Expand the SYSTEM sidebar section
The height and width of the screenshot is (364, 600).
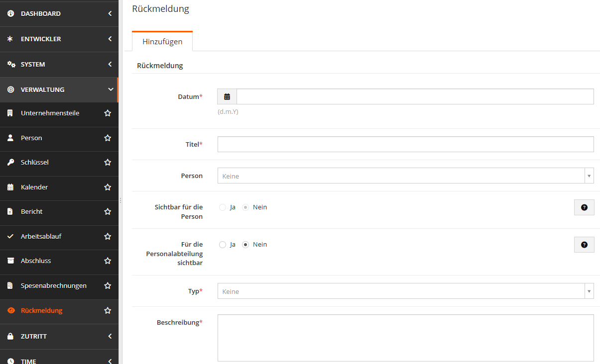60,64
